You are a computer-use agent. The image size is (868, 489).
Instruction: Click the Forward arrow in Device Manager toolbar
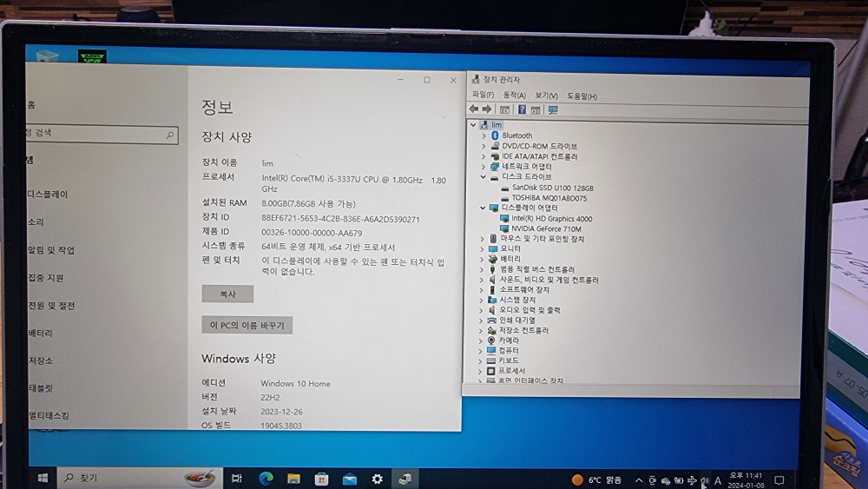click(486, 109)
